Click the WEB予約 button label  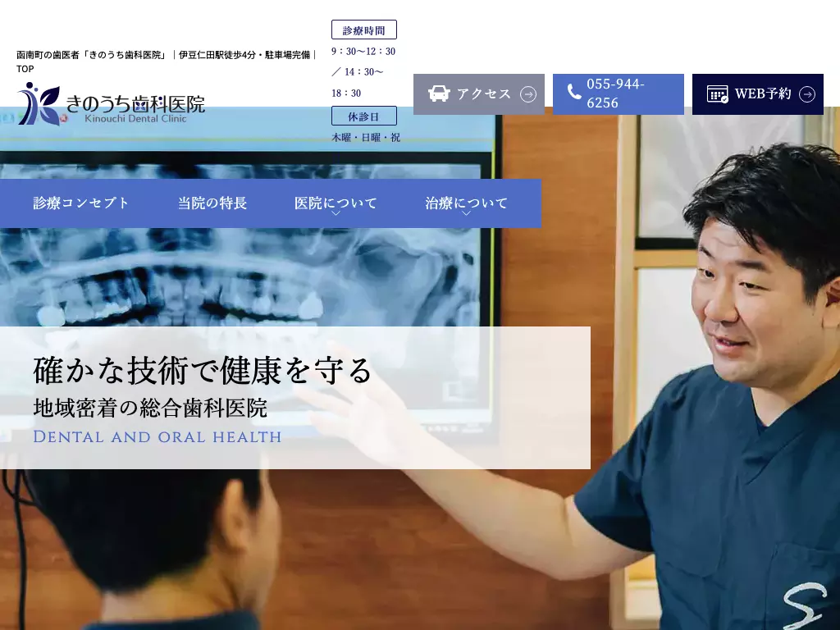763,94
